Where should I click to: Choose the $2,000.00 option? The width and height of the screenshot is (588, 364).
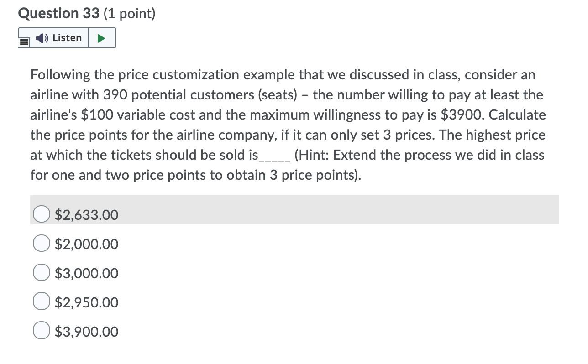[x=41, y=243]
